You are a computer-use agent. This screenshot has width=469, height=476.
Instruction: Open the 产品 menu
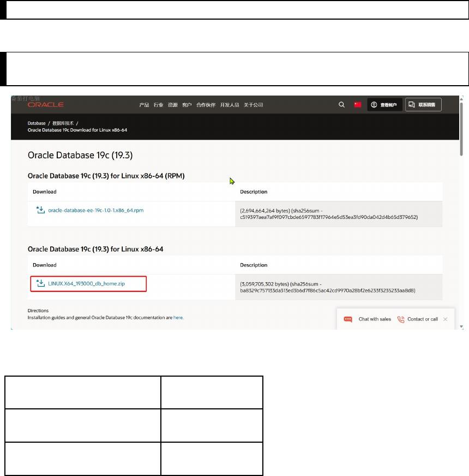pyautogui.click(x=144, y=105)
